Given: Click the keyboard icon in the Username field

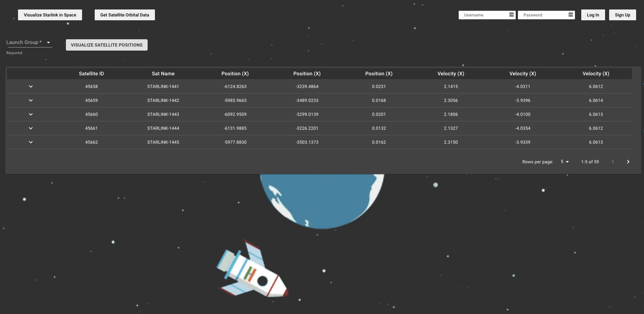Looking at the screenshot, I should (x=511, y=14).
